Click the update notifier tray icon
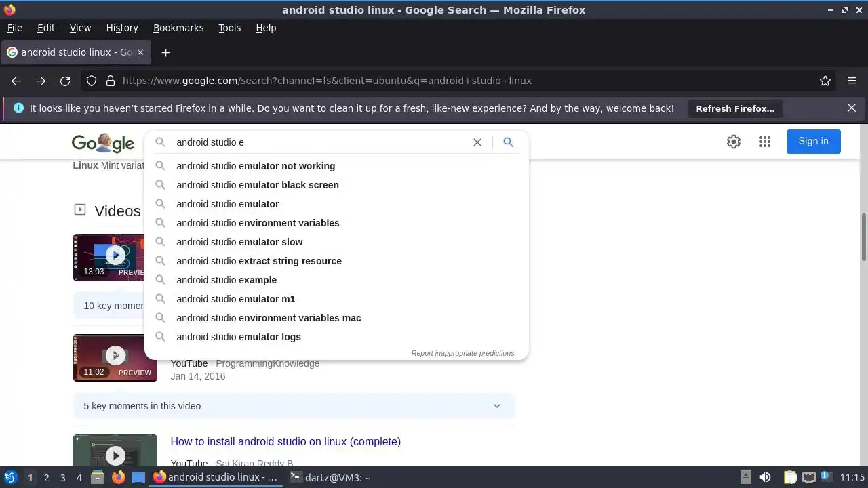This screenshot has width=868, height=488. click(826, 478)
